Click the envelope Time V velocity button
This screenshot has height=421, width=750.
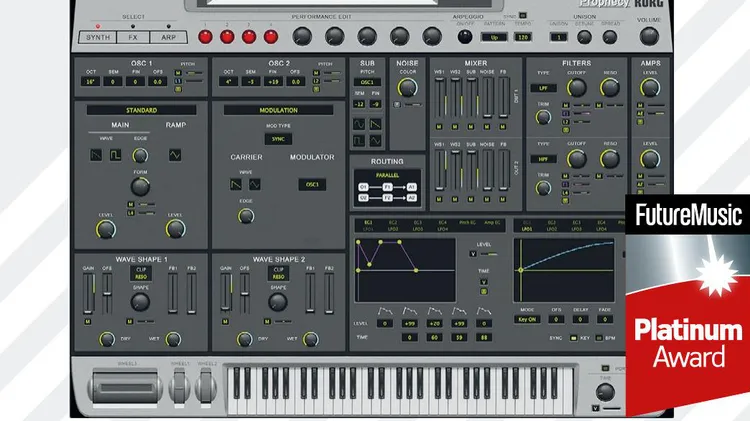484,282
